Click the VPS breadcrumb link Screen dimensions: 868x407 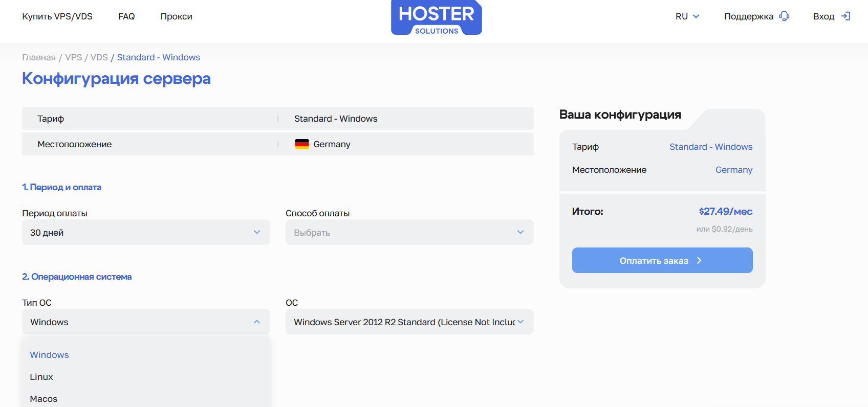pyautogui.click(x=73, y=57)
